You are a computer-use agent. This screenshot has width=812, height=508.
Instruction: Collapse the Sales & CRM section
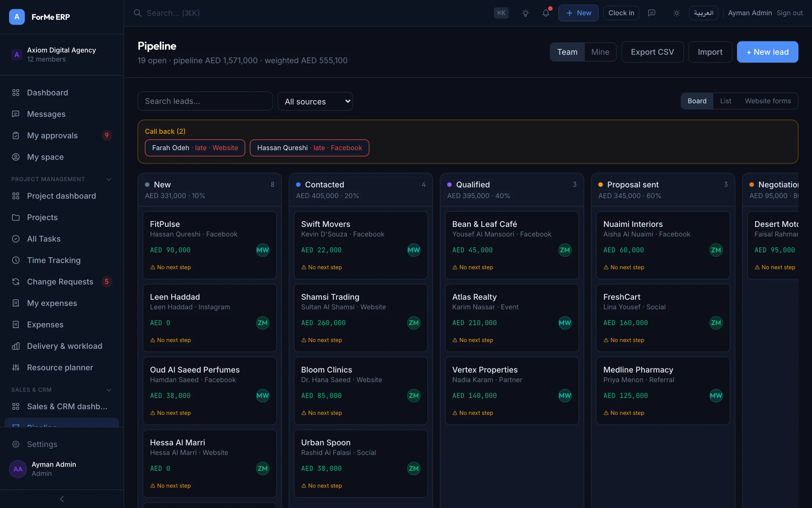tap(62, 390)
